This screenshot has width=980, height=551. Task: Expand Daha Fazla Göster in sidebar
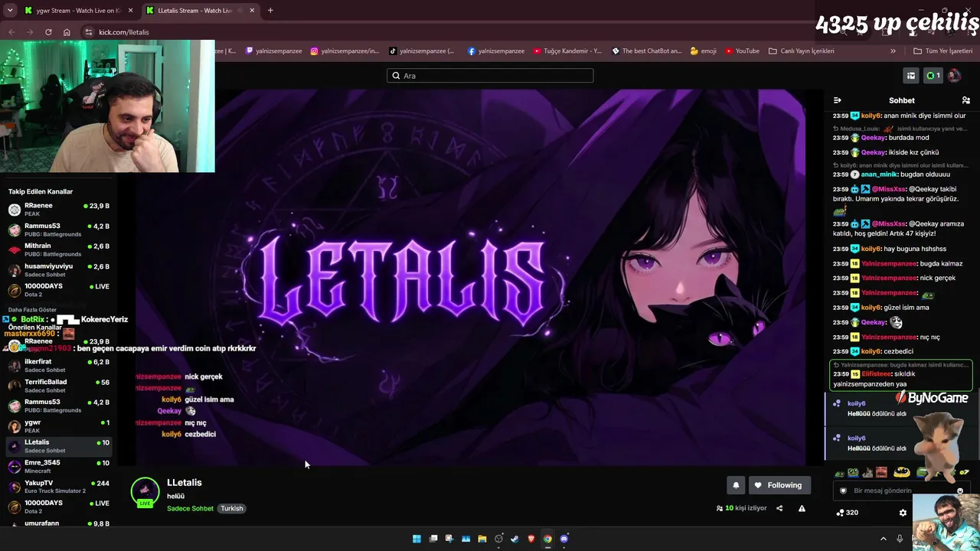pos(32,310)
